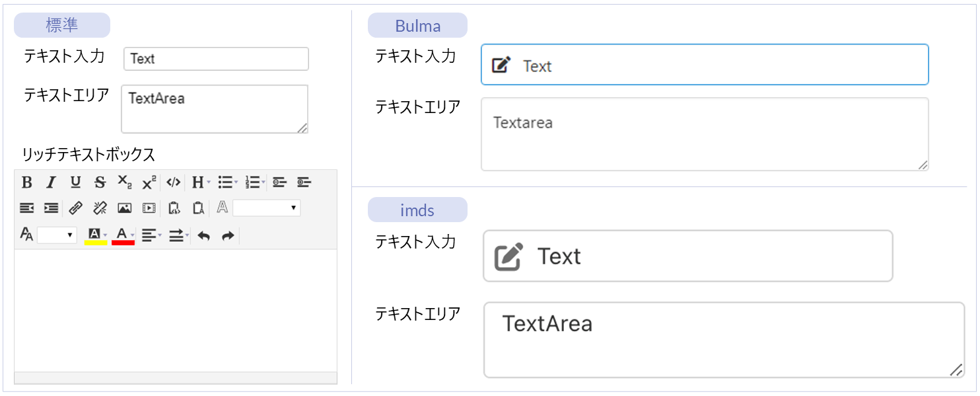Insert an image into the editor
The image size is (980, 396).
point(124,208)
